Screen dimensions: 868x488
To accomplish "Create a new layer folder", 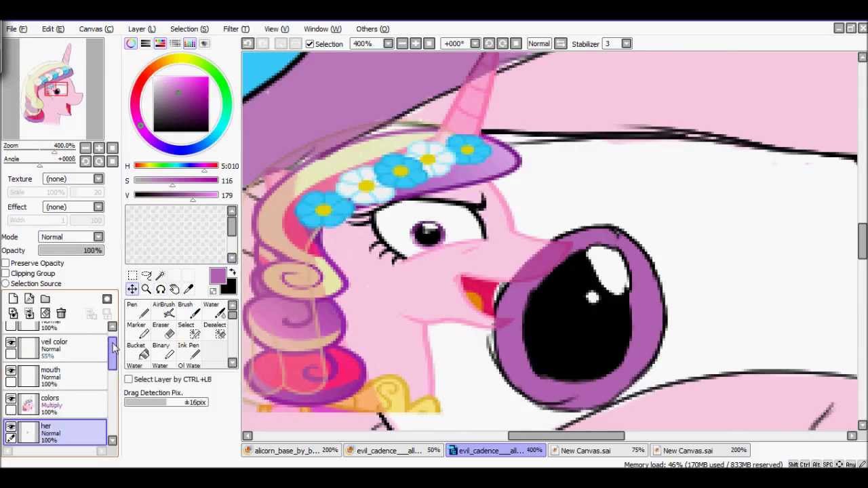I will 45,299.
